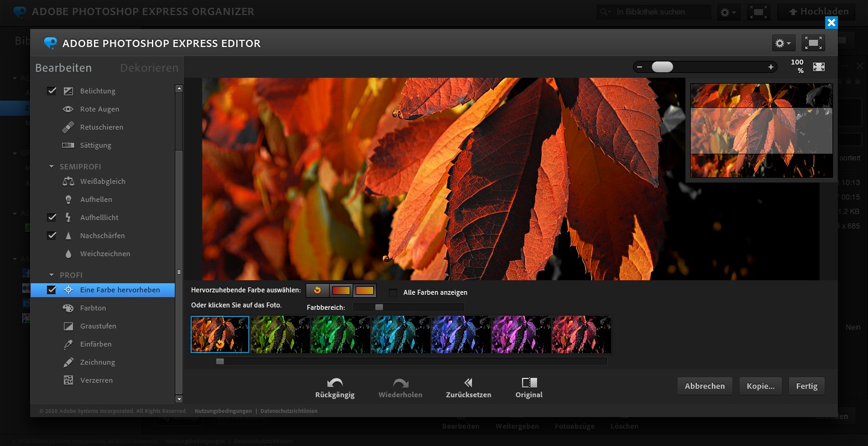Image resolution: width=868 pixels, height=446 pixels.
Task: Click the Wiederholen redo arrow
Action: (400, 383)
